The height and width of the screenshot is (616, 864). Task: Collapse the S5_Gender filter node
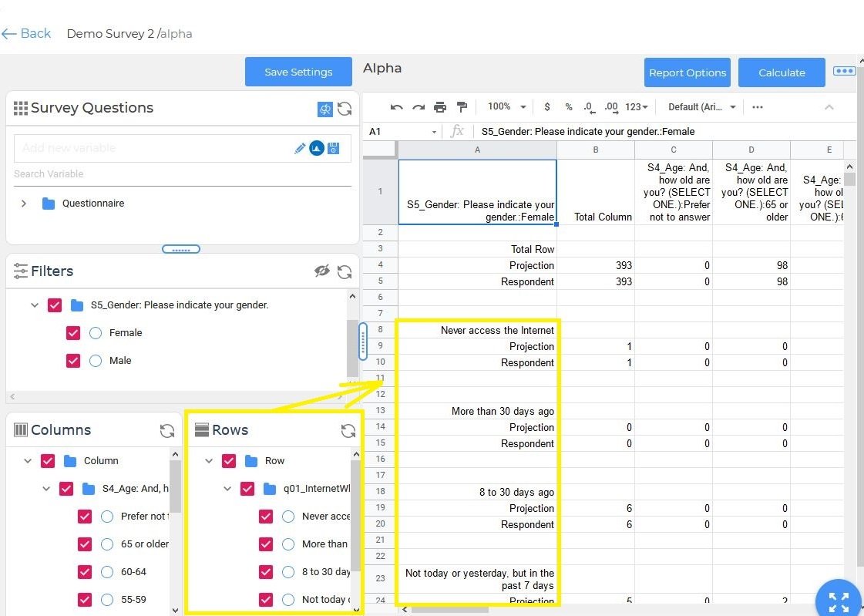[35, 305]
